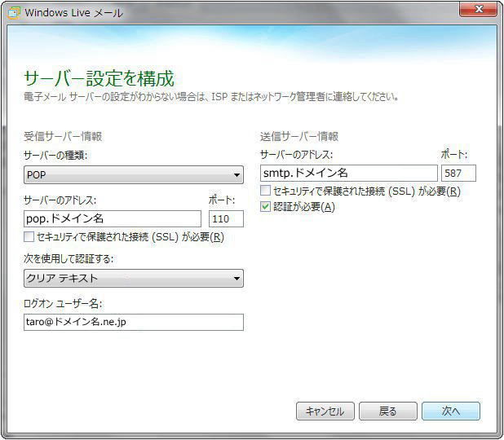Uncheck the 認証が必要 checkbox
This screenshot has height=440, width=504.
click(x=265, y=206)
